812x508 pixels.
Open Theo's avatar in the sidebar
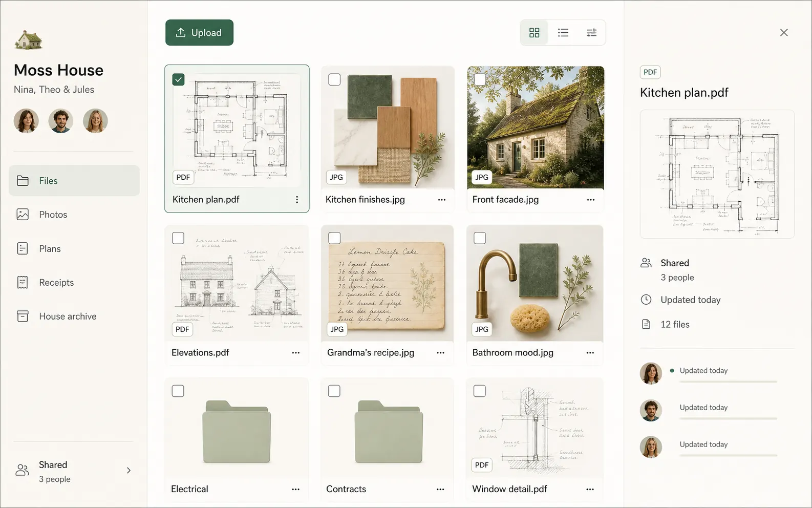tap(60, 121)
